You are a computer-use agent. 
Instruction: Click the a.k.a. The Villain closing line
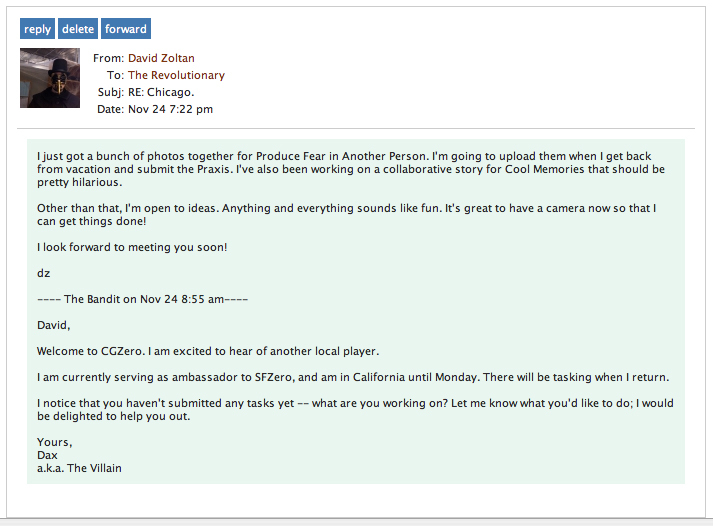coord(79,468)
